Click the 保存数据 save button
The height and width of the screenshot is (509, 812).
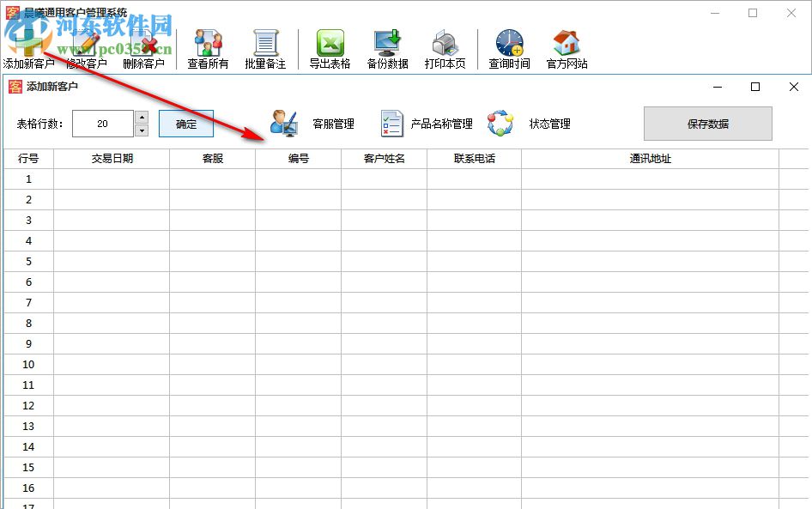706,123
